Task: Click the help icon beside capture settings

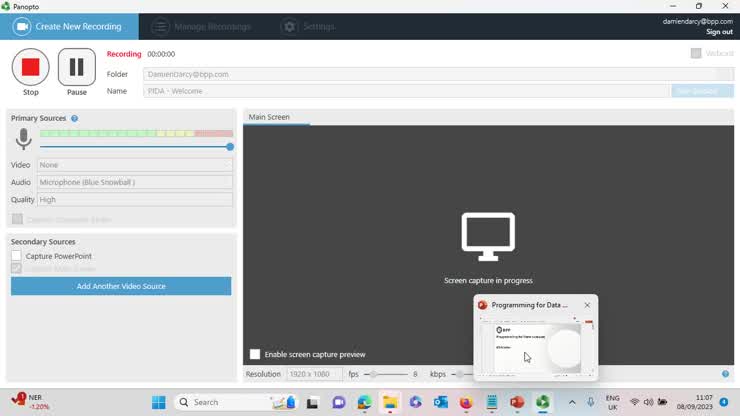Action: point(725,374)
